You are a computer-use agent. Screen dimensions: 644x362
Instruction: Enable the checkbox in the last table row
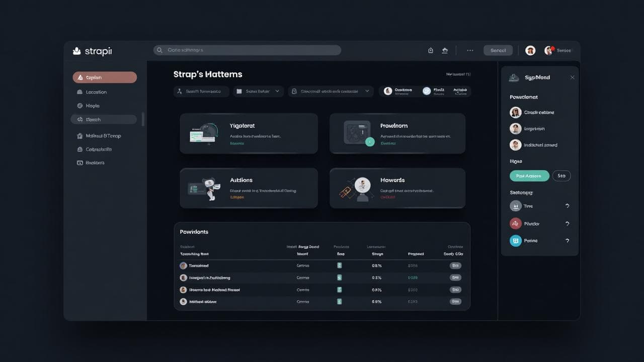[x=339, y=302]
